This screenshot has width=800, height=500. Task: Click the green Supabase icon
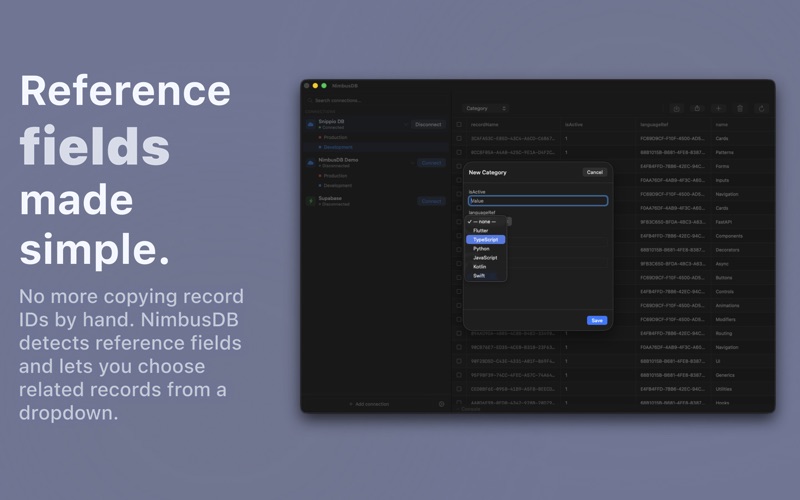click(x=310, y=201)
